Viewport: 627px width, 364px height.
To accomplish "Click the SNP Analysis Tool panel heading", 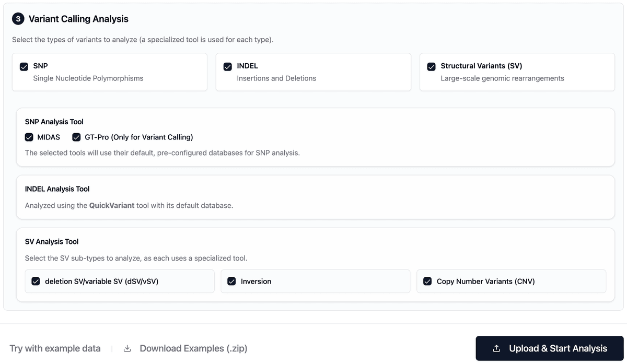I will (54, 121).
